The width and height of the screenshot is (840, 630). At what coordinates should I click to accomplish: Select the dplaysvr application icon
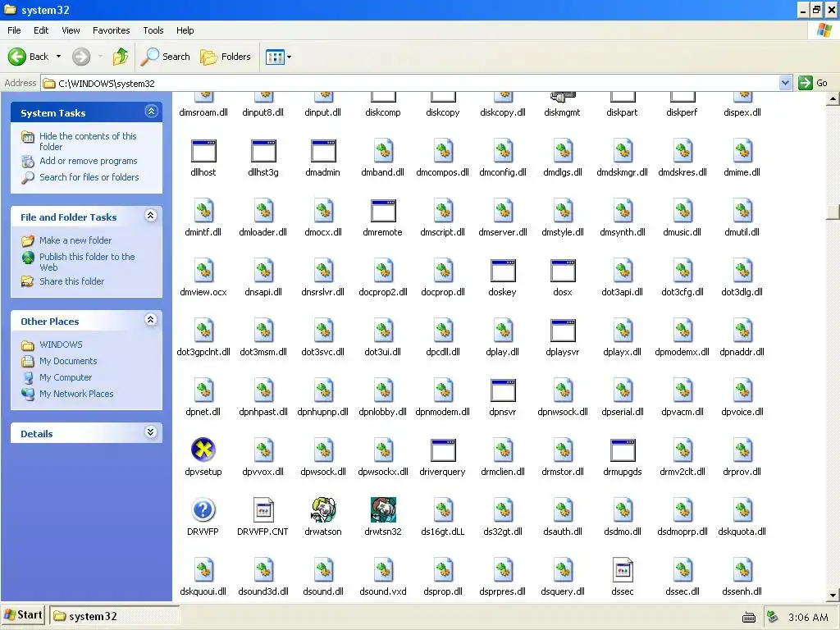pos(563,331)
